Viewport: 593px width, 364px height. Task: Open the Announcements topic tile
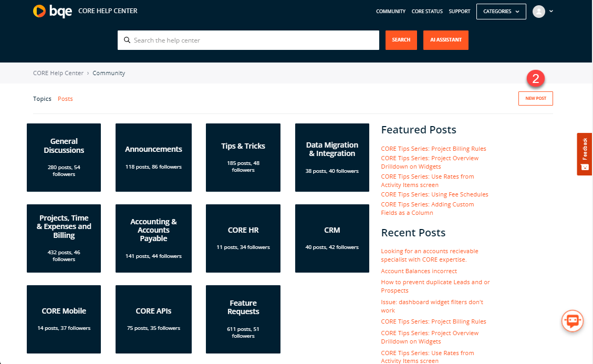tap(153, 158)
